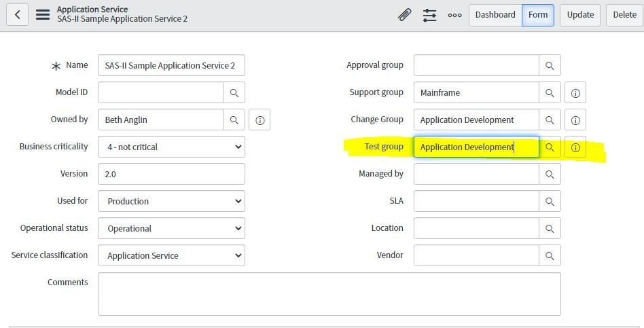Click into the Comments text area
Viewport: 644px width, 328px height.
click(x=329, y=293)
